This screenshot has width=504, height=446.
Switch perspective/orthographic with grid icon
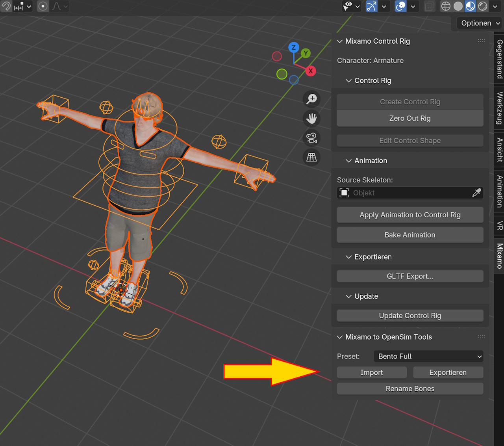(x=311, y=157)
